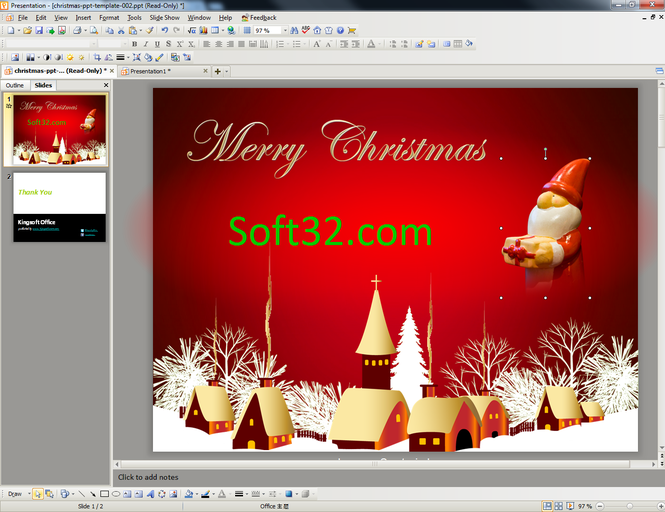Insert a chart using the bar chart icon
The height and width of the screenshot is (512, 665).
click(x=203, y=31)
